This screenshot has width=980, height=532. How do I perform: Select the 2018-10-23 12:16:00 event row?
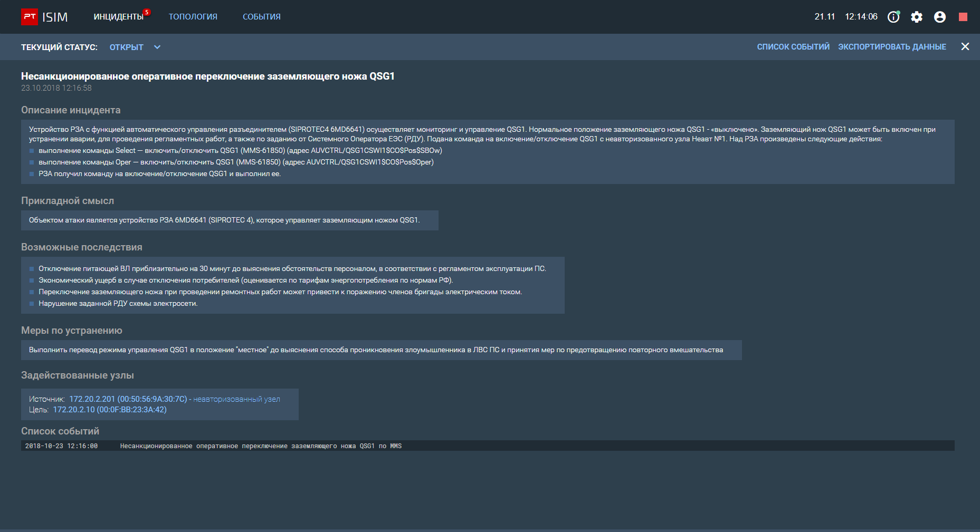pos(488,446)
